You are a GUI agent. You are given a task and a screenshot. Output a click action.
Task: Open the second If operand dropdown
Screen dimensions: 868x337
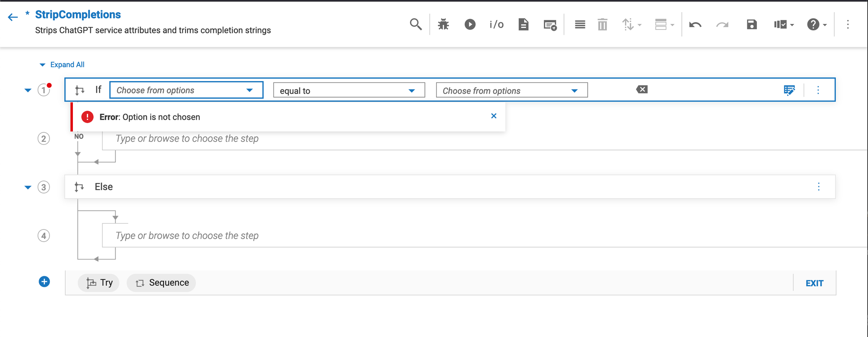511,90
